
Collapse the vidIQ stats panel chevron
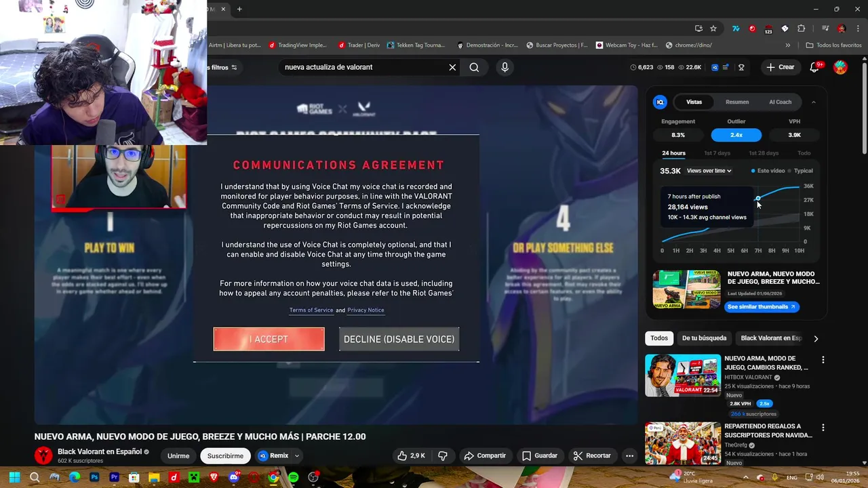tap(813, 102)
